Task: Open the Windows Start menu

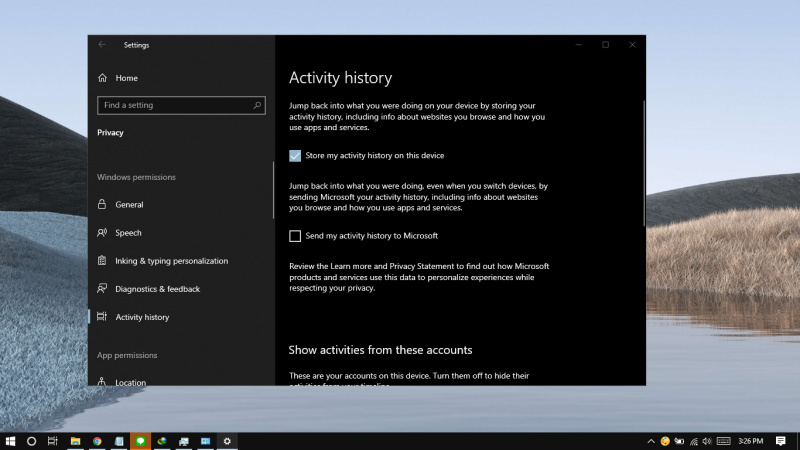Action: pos(10,441)
